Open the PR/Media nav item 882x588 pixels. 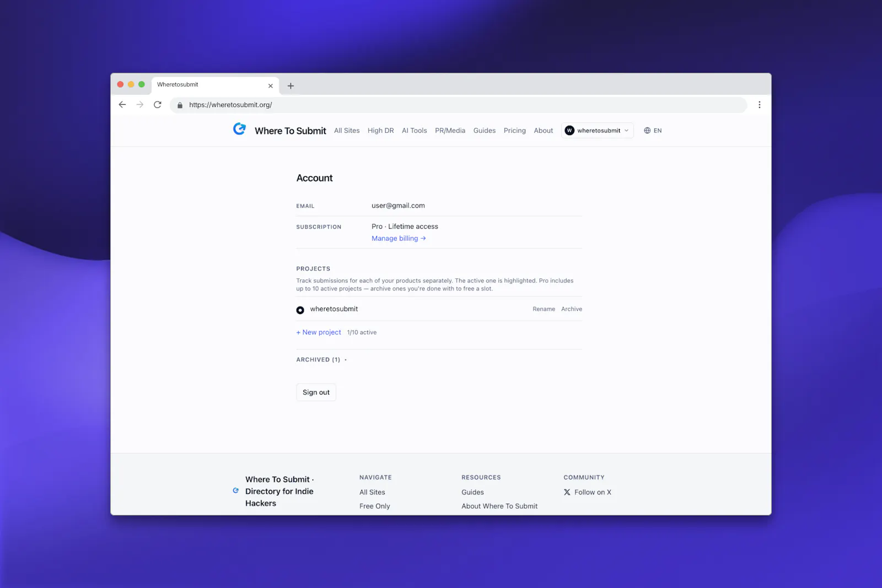(450, 131)
